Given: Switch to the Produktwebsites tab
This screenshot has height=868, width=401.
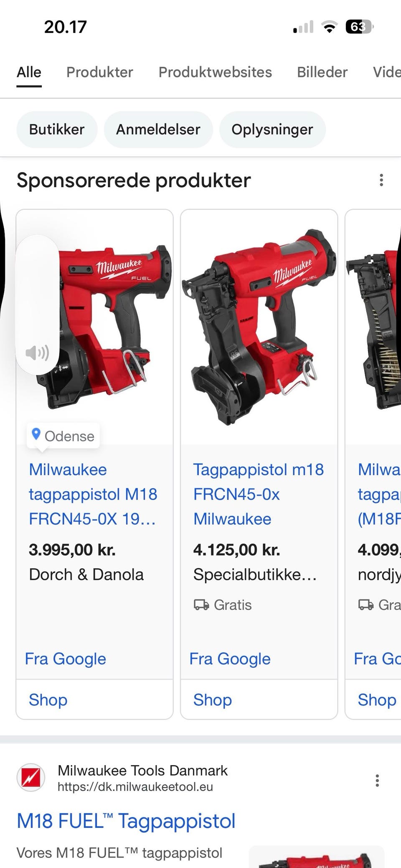Looking at the screenshot, I should coord(215,72).
